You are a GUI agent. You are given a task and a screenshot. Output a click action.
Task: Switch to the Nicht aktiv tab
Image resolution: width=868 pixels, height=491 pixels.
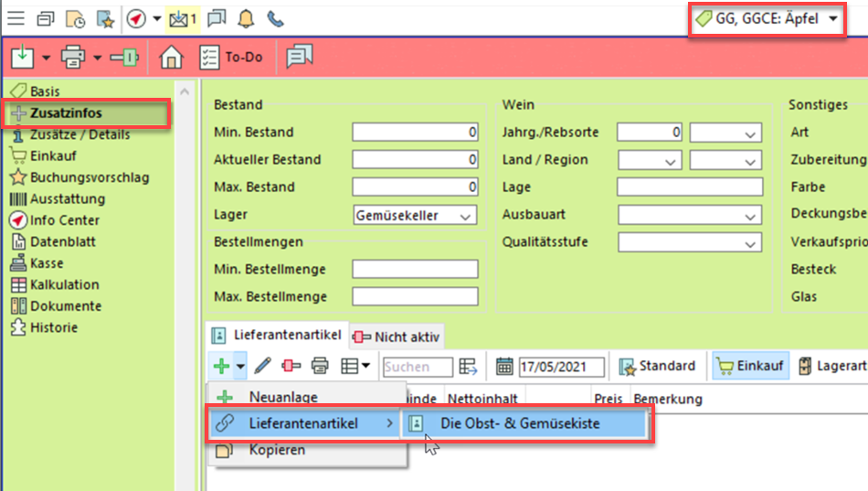click(x=398, y=336)
